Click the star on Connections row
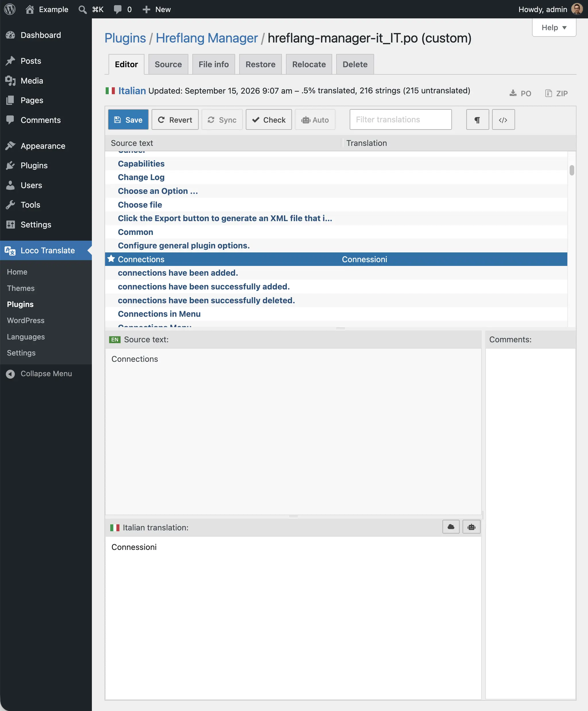This screenshot has height=711, width=588. tap(111, 259)
